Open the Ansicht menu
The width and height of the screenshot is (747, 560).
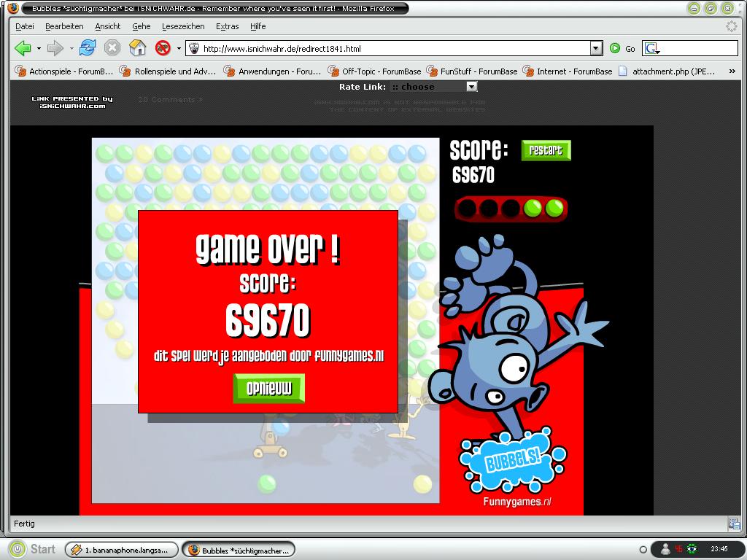[108, 26]
